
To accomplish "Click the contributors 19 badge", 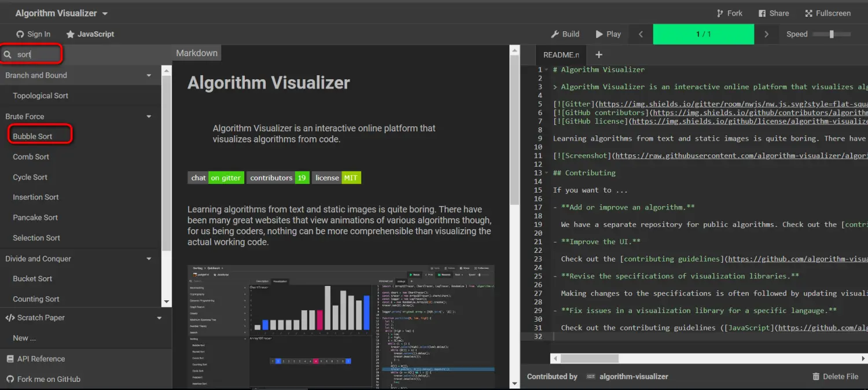I will (278, 178).
